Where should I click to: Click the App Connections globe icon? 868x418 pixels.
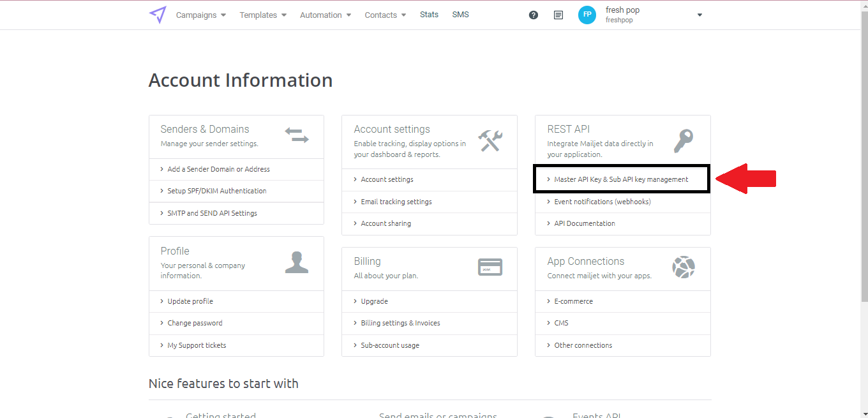(x=684, y=267)
